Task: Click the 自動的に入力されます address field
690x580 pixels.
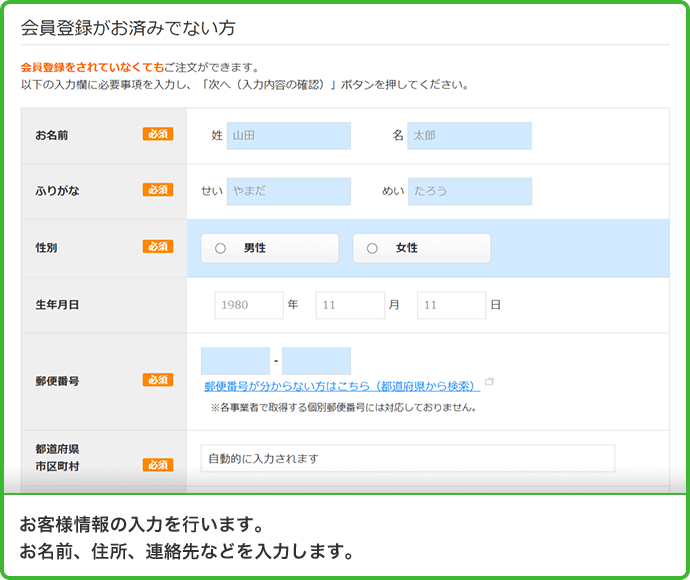Action: click(408, 458)
